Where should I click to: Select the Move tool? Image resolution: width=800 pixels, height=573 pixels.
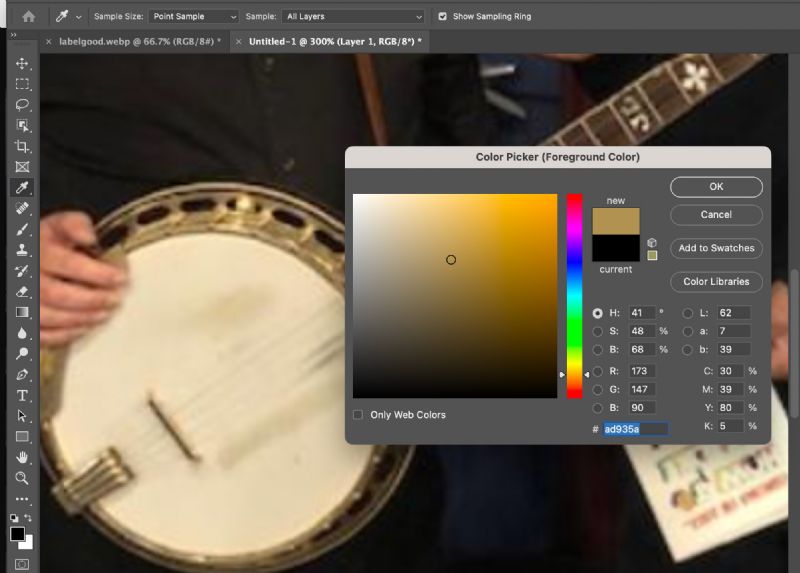click(22, 63)
